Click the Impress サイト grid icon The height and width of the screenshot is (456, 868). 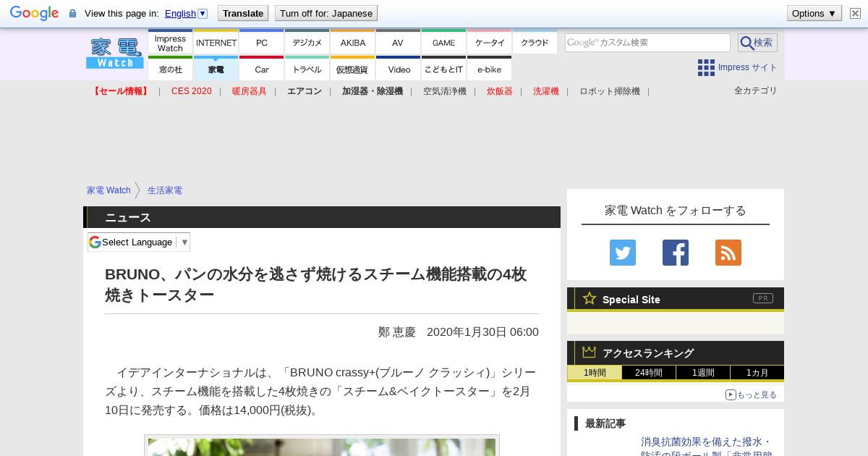pos(706,67)
